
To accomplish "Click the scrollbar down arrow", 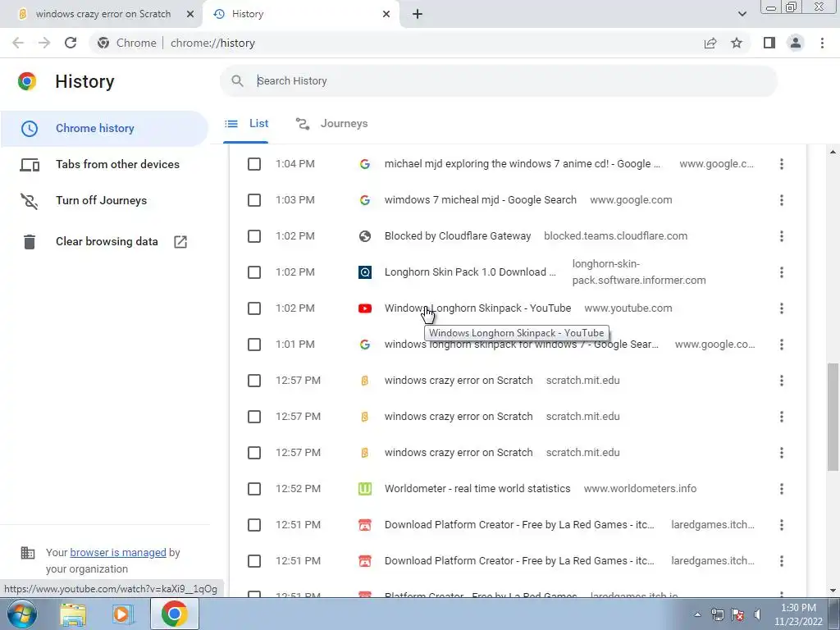I will (833, 591).
